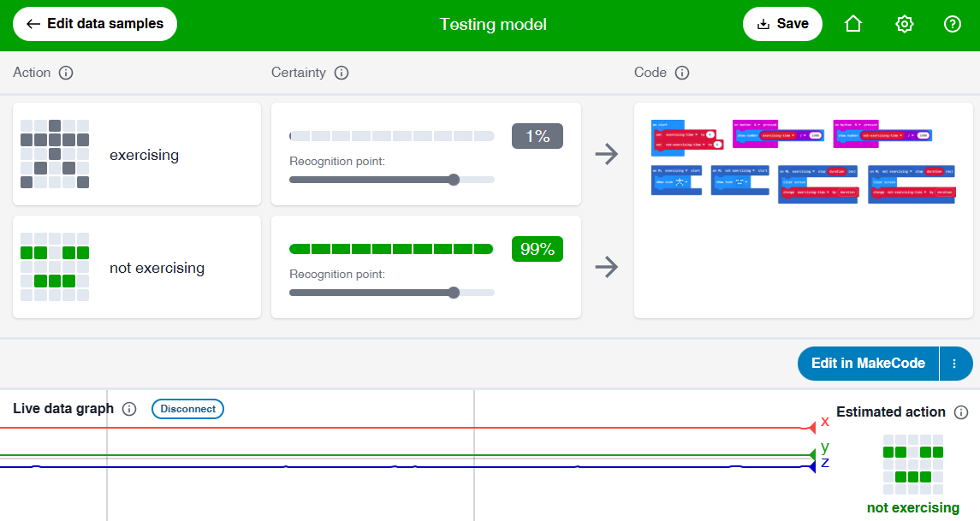Click Edit in MakeCode button

[868, 364]
